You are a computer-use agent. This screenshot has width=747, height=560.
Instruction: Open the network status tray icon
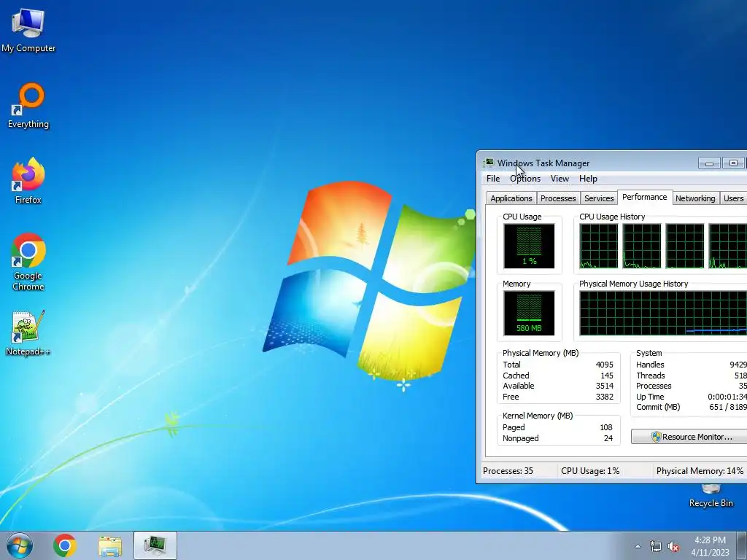coord(656,547)
